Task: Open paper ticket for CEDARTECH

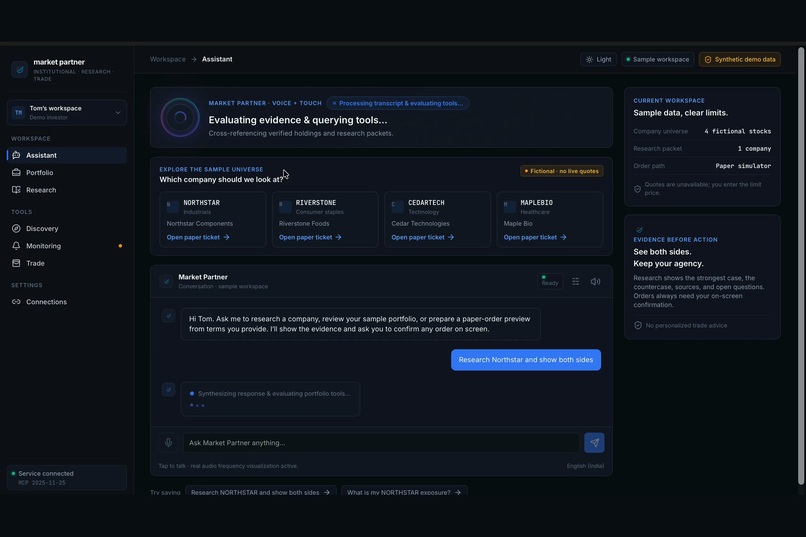Action: (x=423, y=237)
